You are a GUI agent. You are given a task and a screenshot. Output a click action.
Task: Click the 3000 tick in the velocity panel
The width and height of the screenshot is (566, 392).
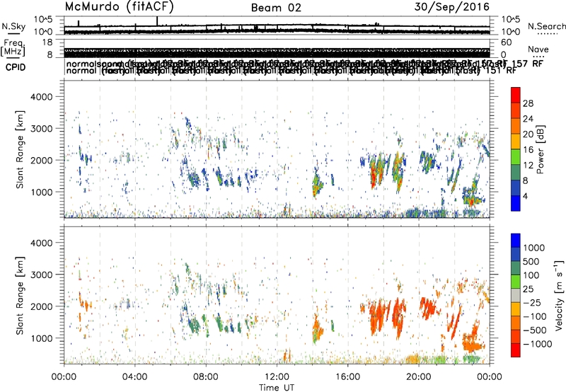(x=43, y=275)
